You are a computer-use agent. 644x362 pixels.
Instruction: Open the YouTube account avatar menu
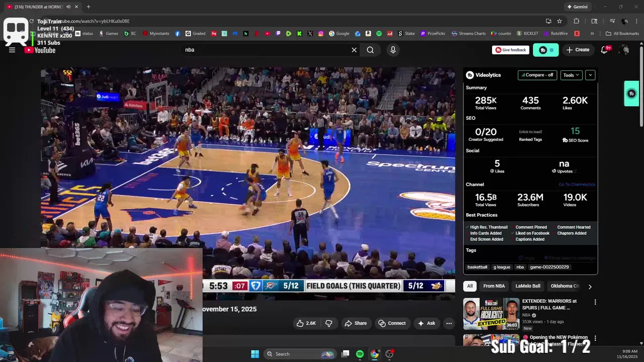(624, 50)
